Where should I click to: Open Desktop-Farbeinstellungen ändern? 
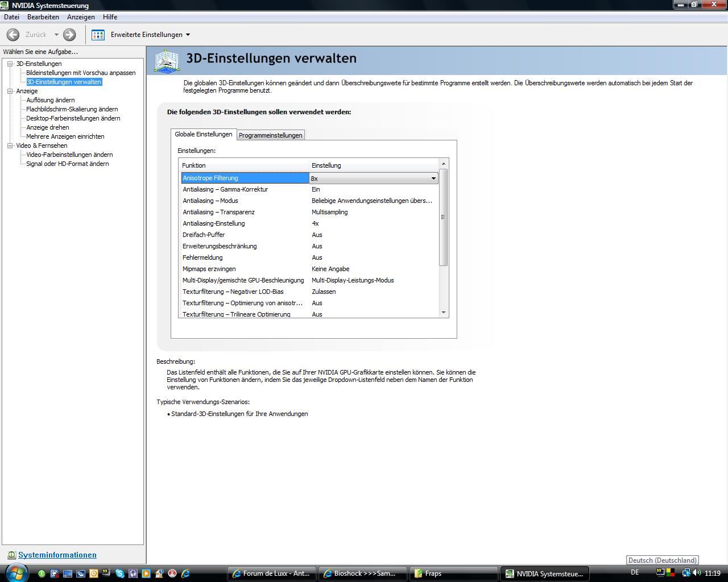pos(73,118)
